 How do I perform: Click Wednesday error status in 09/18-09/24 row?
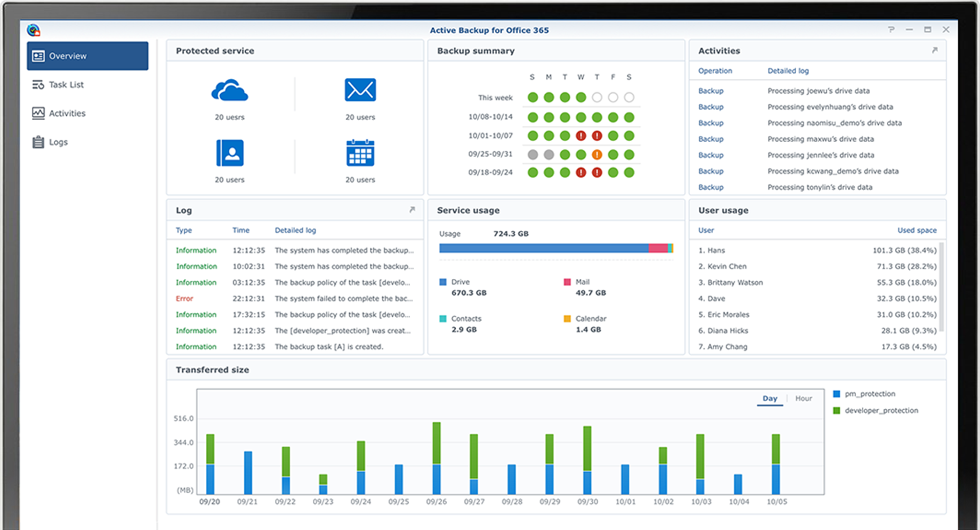pyautogui.click(x=581, y=172)
